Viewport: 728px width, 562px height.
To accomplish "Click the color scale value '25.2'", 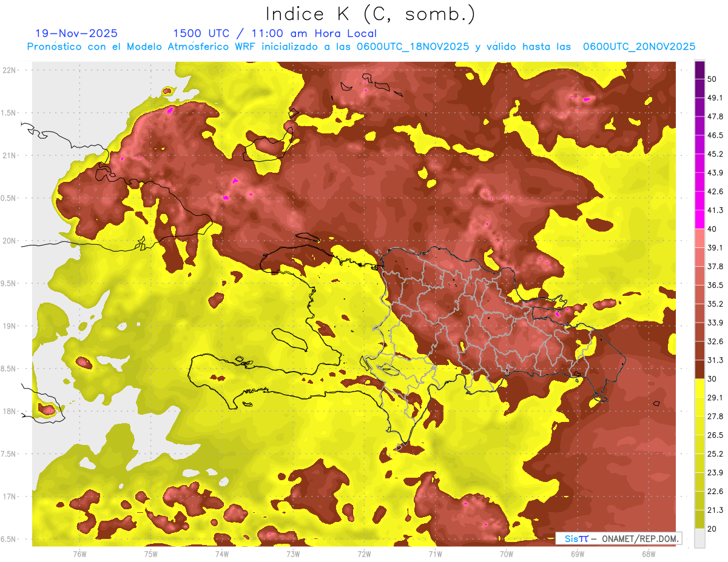I will (x=715, y=454).
